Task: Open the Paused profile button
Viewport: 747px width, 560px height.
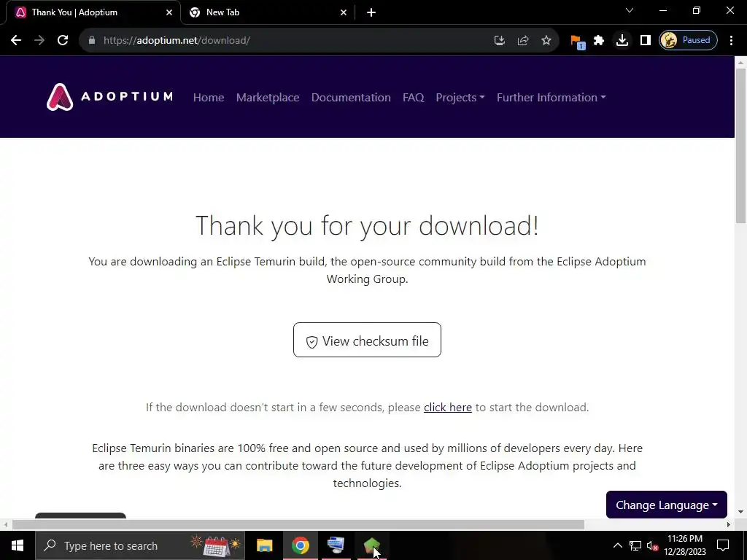Action: [x=688, y=41]
